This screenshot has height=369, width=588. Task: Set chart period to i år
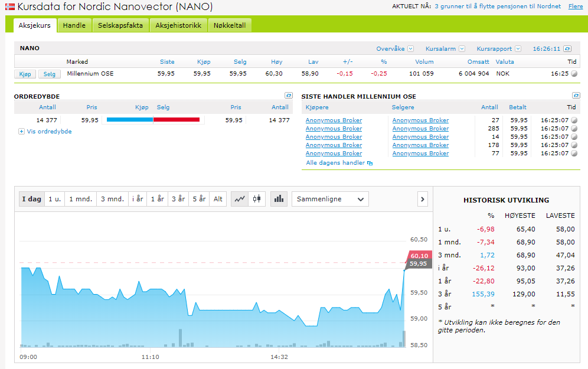click(x=138, y=199)
